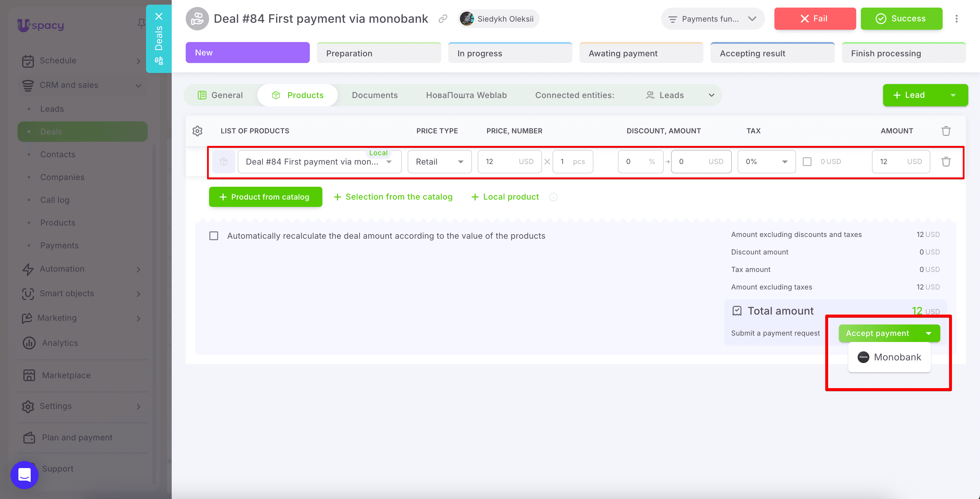Set deal stage to New
The width and height of the screenshot is (980, 499).
pyautogui.click(x=248, y=53)
